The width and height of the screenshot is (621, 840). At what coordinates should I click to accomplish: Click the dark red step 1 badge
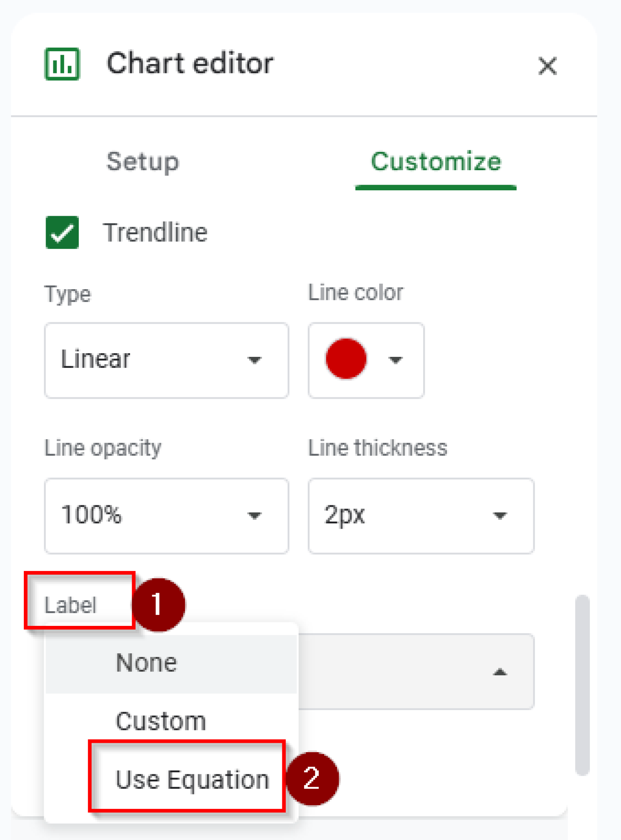(158, 605)
